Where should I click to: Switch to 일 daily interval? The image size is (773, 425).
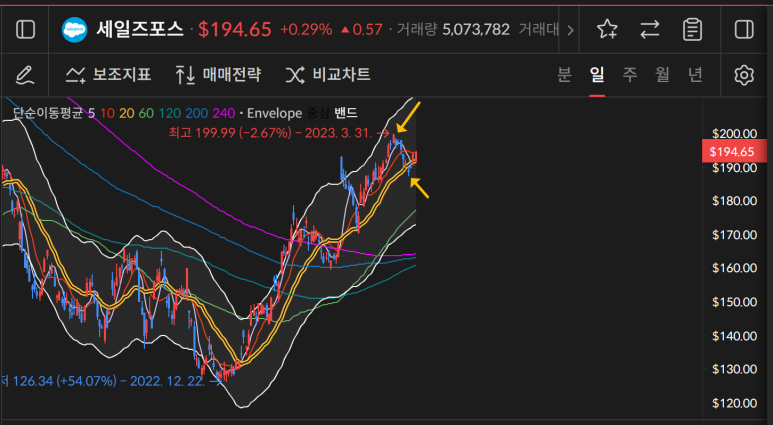[x=597, y=75]
